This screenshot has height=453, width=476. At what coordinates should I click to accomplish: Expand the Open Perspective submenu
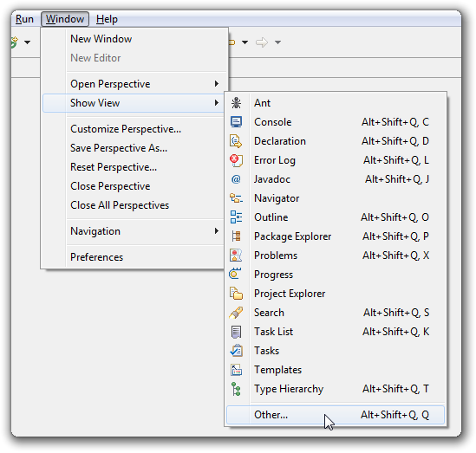134,84
